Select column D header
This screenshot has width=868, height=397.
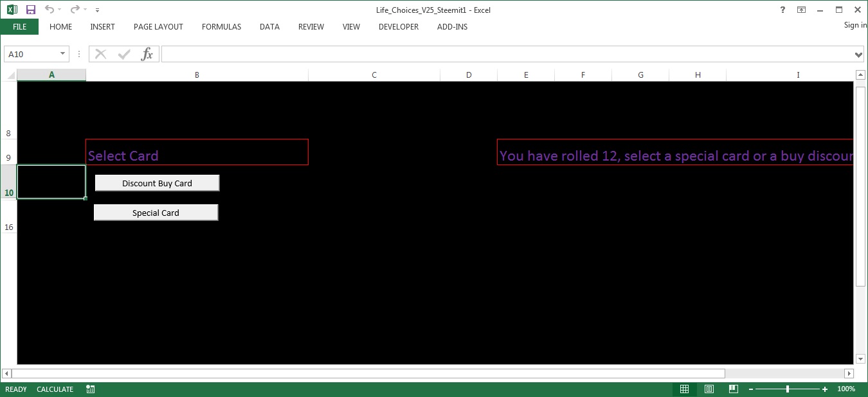[469, 75]
